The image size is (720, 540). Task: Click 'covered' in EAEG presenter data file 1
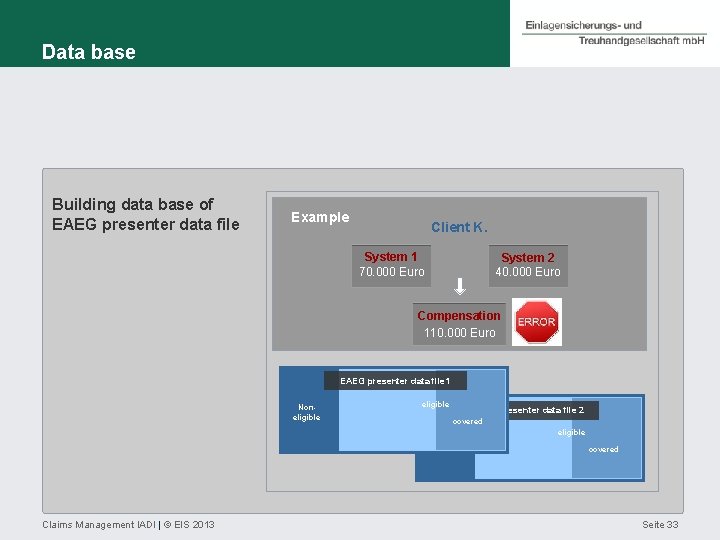467,421
